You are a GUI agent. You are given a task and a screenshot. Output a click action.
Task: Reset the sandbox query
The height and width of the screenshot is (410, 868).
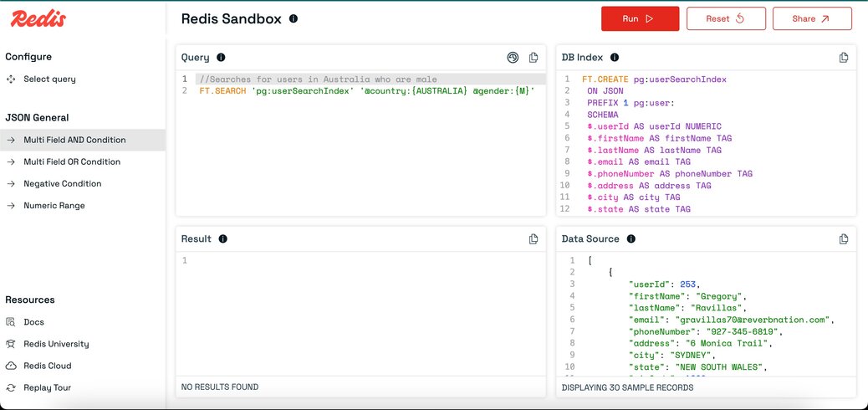726,19
